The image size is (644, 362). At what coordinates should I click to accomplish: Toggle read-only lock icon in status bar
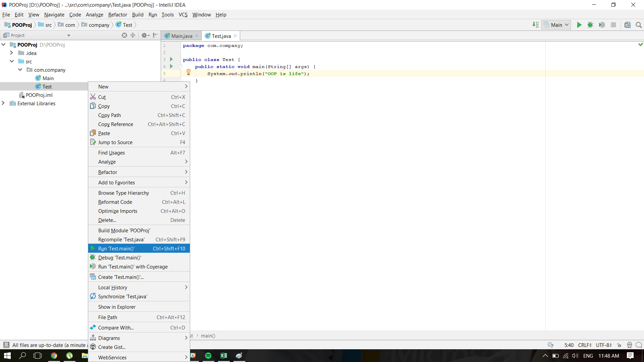(619, 345)
